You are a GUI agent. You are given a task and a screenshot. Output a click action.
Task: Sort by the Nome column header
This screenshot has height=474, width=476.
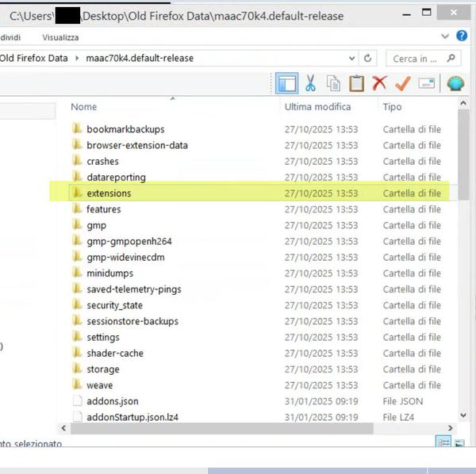coord(84,107)
